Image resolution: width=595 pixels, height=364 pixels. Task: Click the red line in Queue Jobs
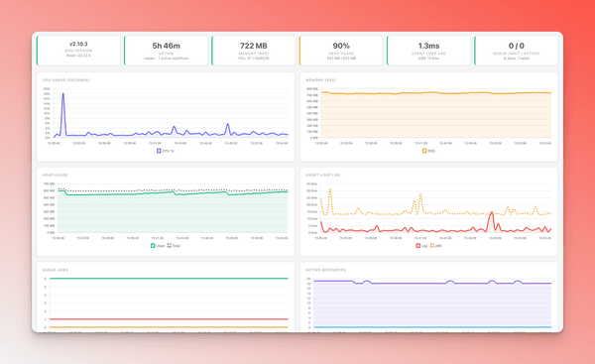pyautogui.click(x=169, y=319)
